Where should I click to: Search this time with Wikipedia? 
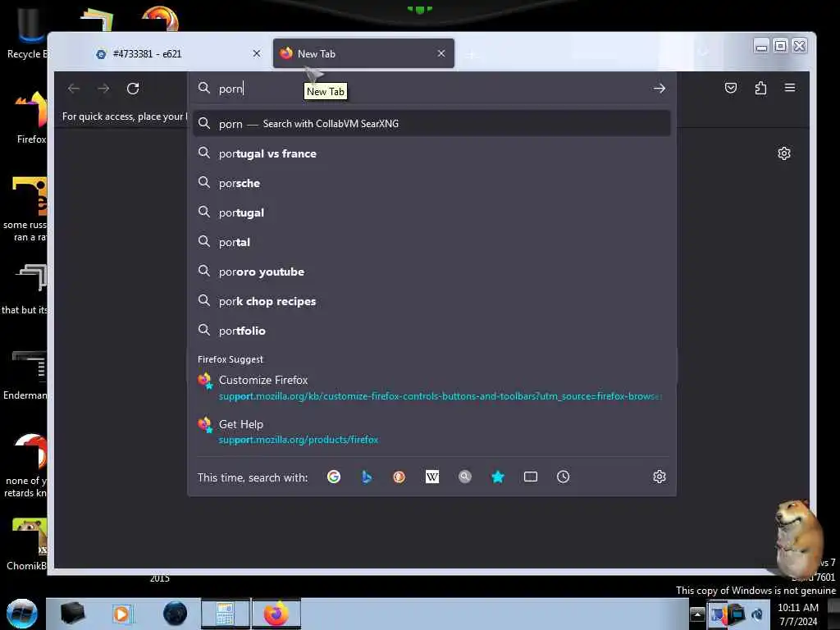click(431, 477)
